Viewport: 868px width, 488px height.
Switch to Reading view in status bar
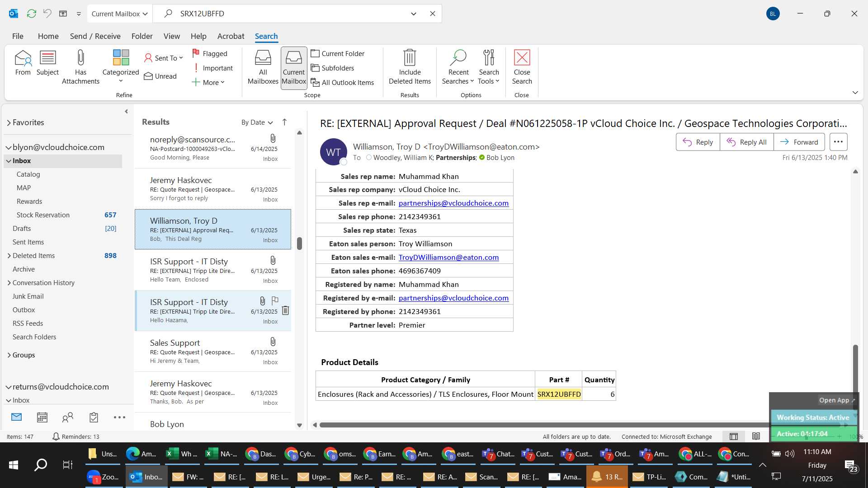(x=756, y=436)
